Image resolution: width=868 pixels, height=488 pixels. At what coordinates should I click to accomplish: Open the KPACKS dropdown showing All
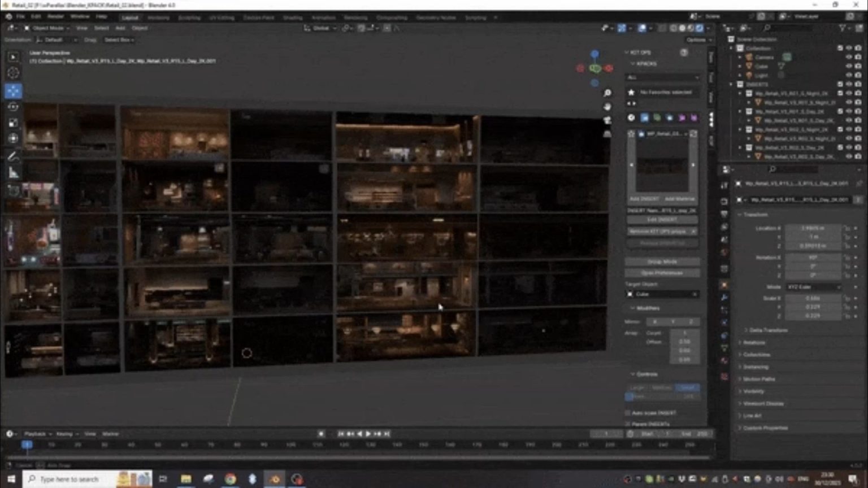tap(661, 77)
